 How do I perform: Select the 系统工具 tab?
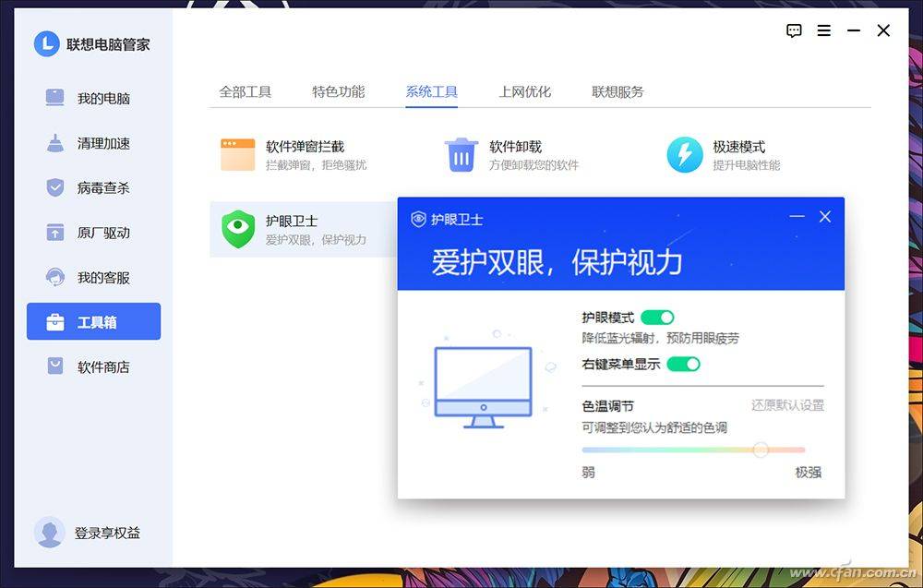coord(431,91)
